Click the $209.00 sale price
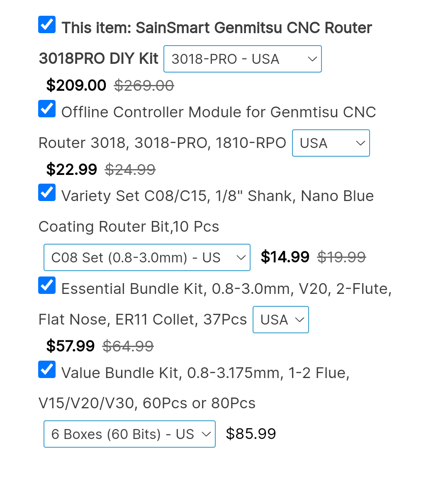The height and width of the screenshot is (485, 448). (x=76, y=85)
